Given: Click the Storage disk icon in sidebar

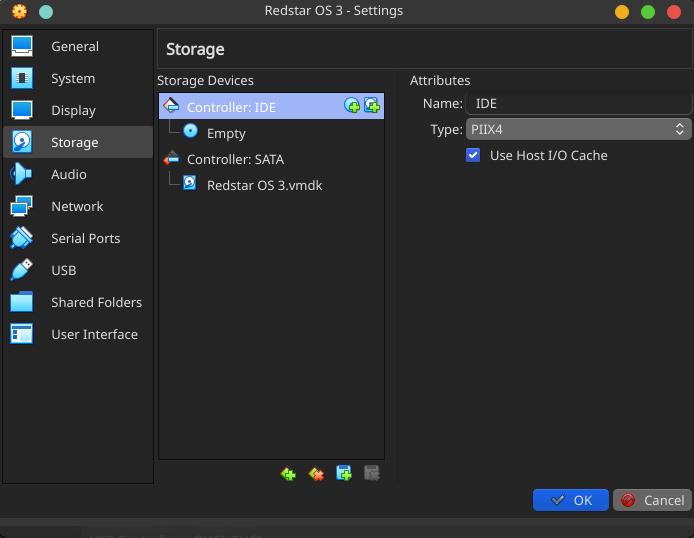Looking at the screenshot, I should point(22,142).
